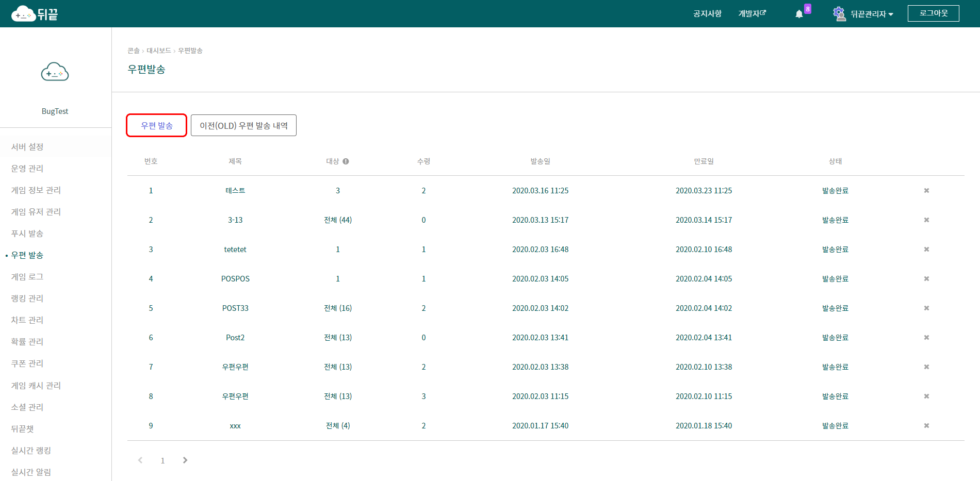Open 게임 로그 in sidebar

point(27,277)
